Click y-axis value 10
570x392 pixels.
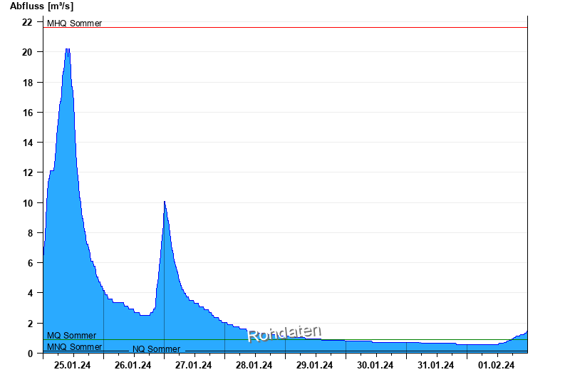27,203
